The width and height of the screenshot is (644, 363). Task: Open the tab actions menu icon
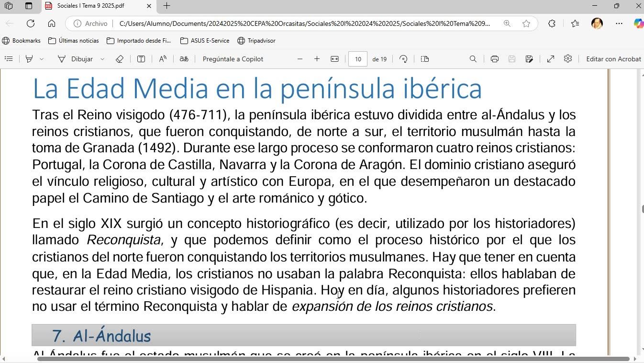(x=29, y=6)
